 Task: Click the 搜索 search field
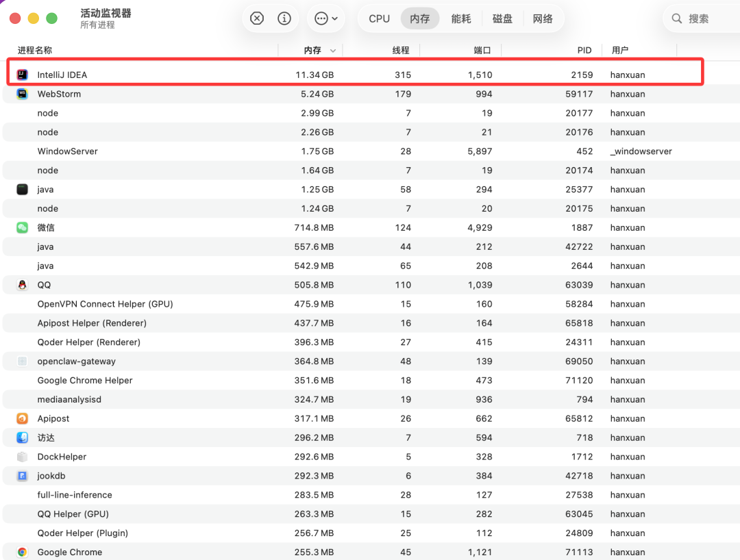(702, 18)
